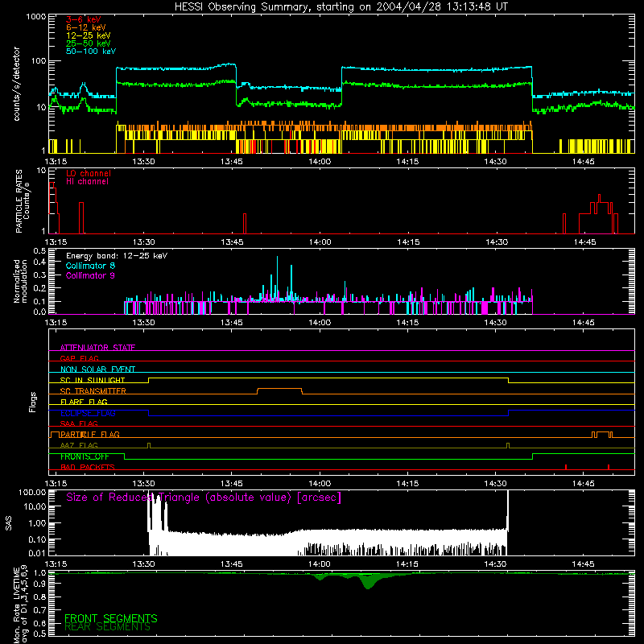Click the SC_TRANSMITTER flag label
644x644 pixels.
(93, 391)
